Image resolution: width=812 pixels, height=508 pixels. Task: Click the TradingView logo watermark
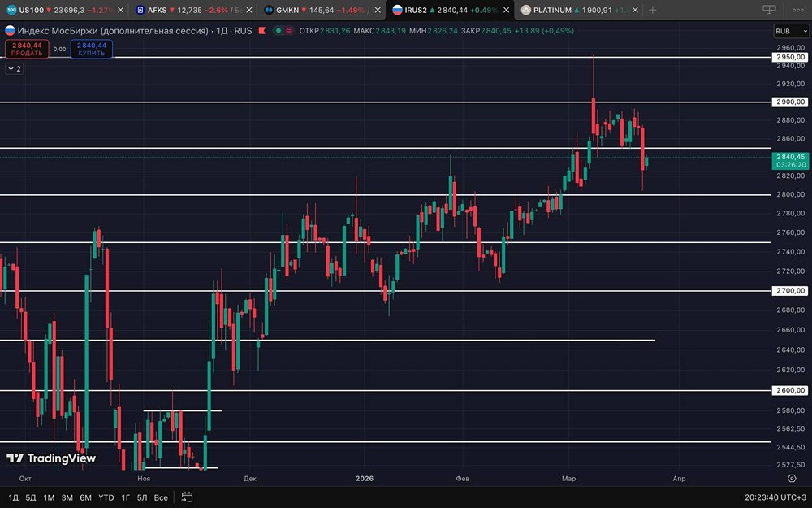pyautogui.click(x=51, y=458)
